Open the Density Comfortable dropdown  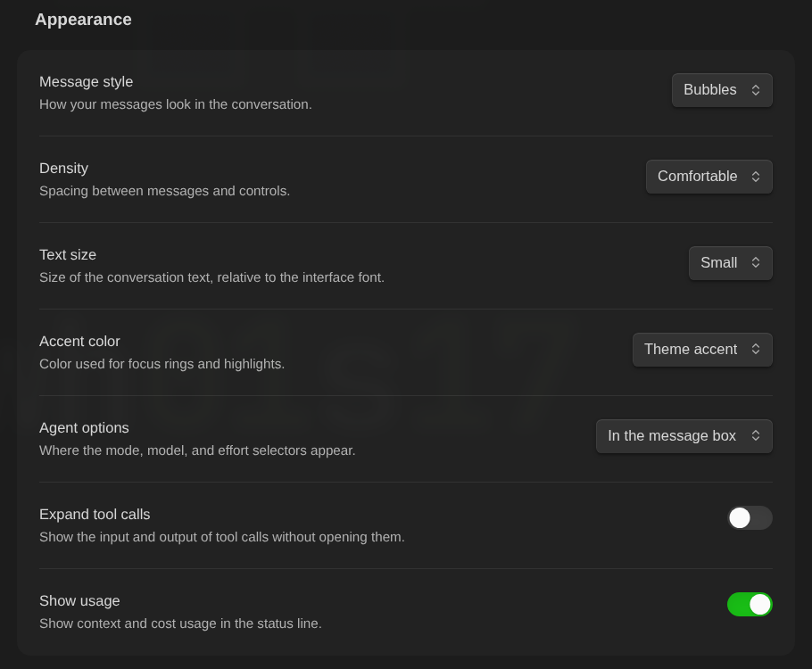709,177
